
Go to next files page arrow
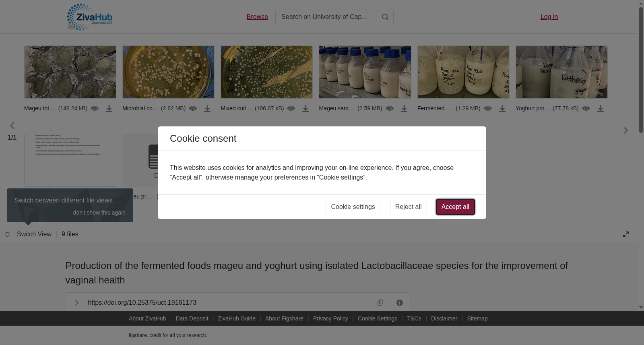click(625, 130)
